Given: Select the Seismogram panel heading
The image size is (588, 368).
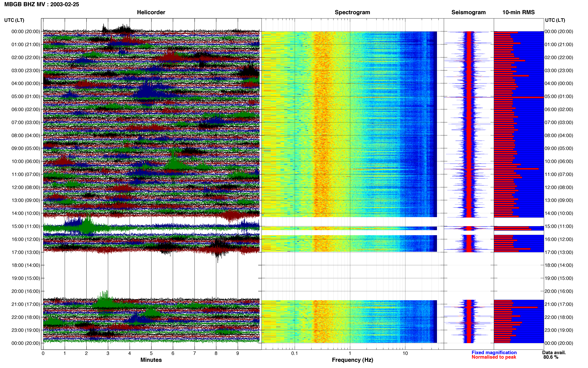Looking at the screenshot, I should coord(468,12).
